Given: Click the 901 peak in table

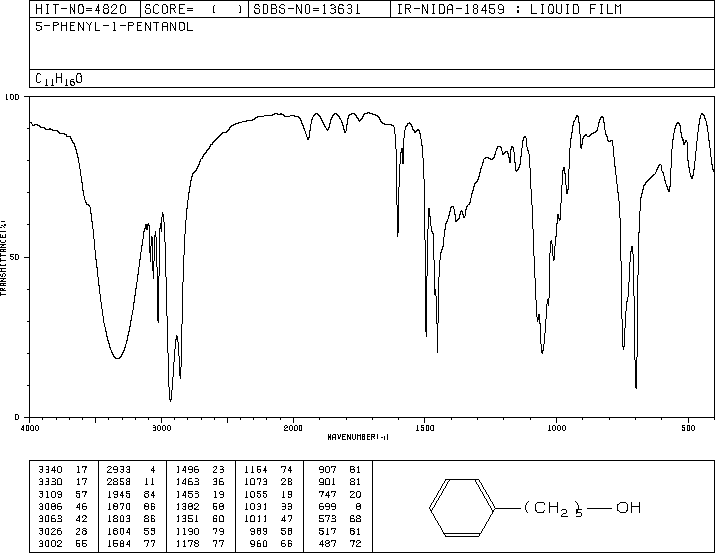Looking at the screenshot, I should [x=327, y=481].
